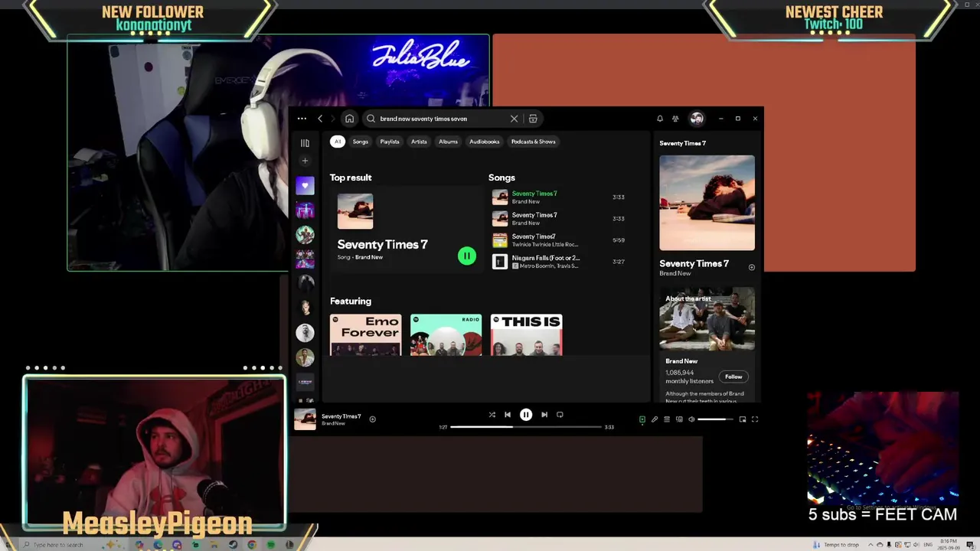Image resolution: width=980 pixels, height=551 pixels.
Task: Open the album thumbnail in player bar
Action: (305, 419)
